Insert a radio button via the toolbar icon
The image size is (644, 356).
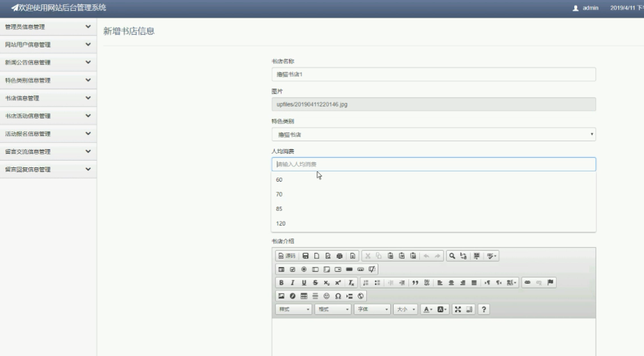304,269
